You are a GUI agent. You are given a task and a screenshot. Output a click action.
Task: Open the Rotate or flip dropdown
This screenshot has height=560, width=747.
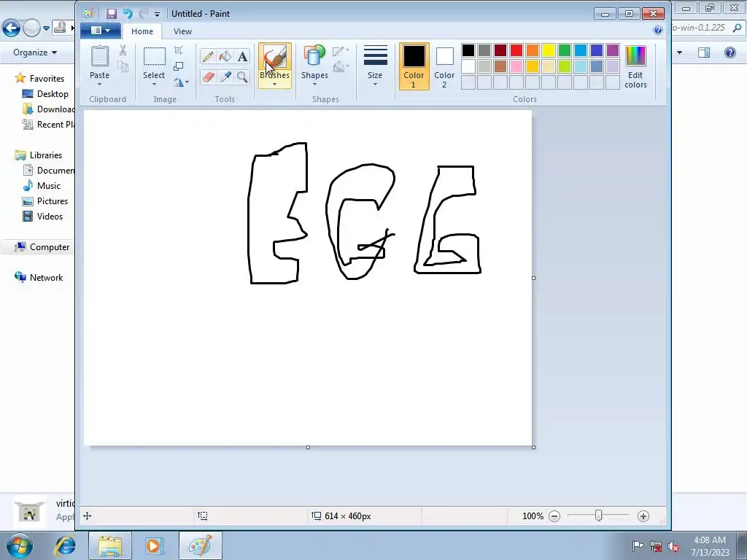(x=181, y=82)
